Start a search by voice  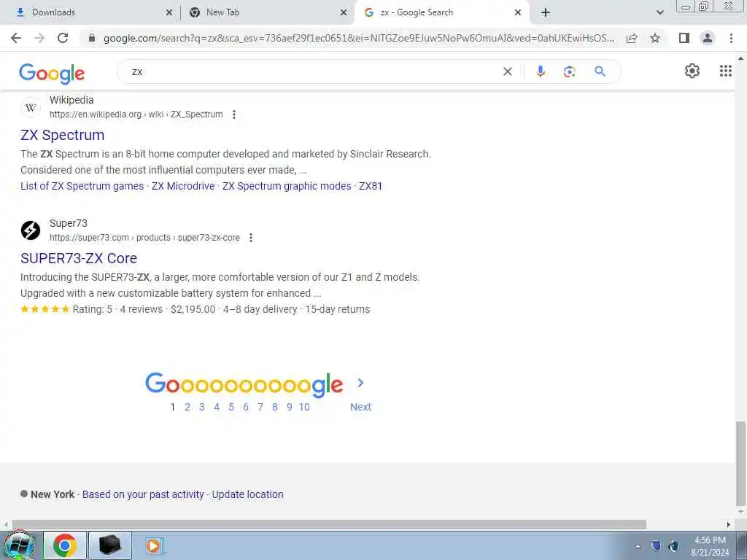541,71
